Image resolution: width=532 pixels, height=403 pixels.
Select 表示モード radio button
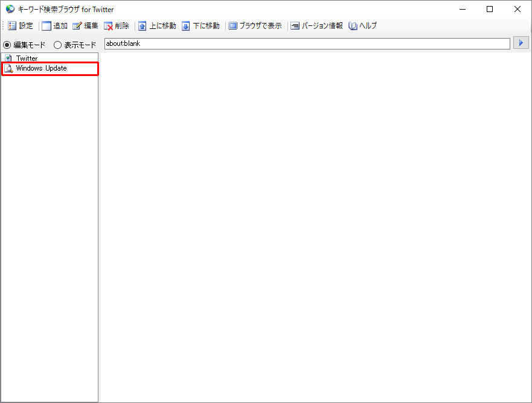click(58, 45)
